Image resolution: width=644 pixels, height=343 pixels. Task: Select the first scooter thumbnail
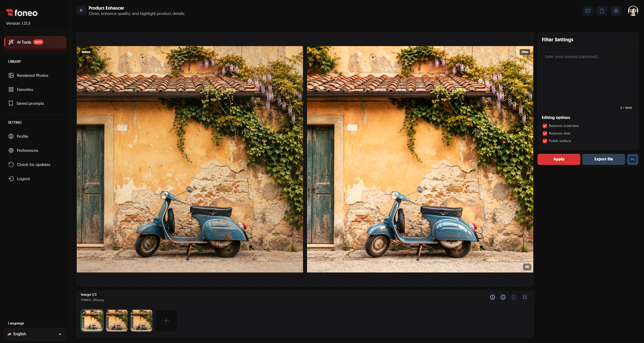click(x=92, y=320)
